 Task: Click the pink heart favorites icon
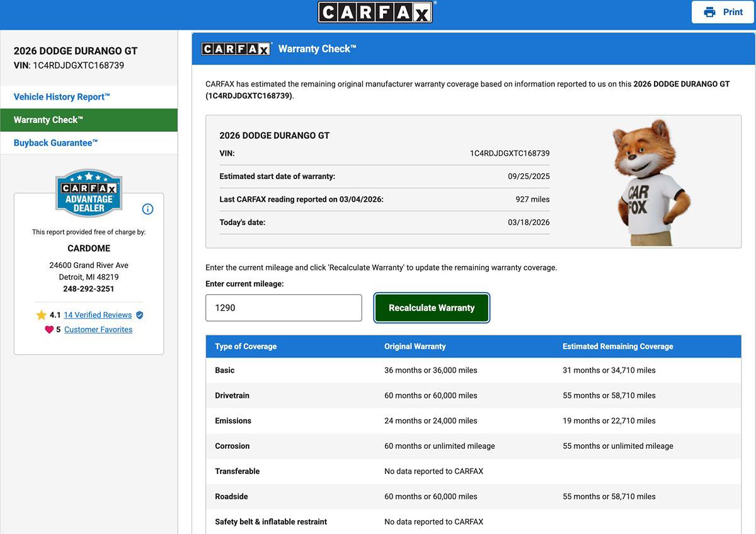pyautogui.click(x=49, y=330)
